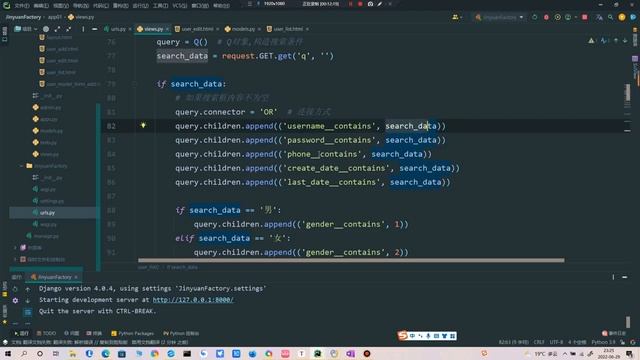Select urls.py in the project tree
The image size is (640, 360).
click(x=47, y=213)
